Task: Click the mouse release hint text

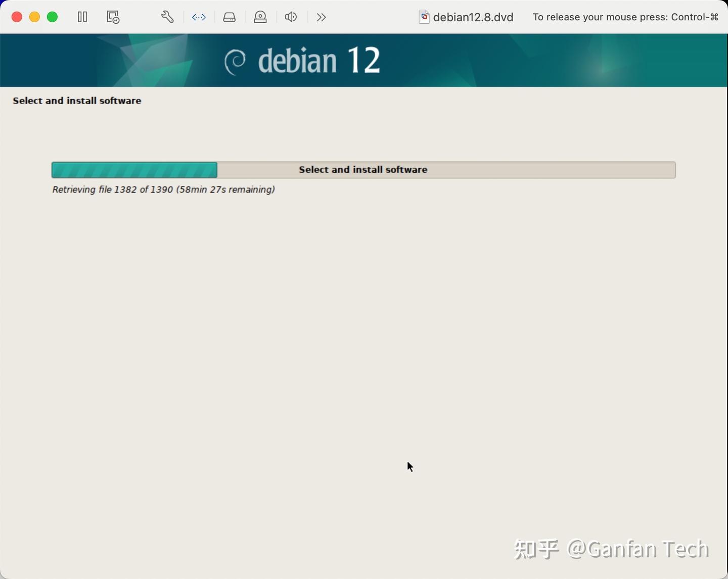Action: pyautogui.click(x=625, y=17)
